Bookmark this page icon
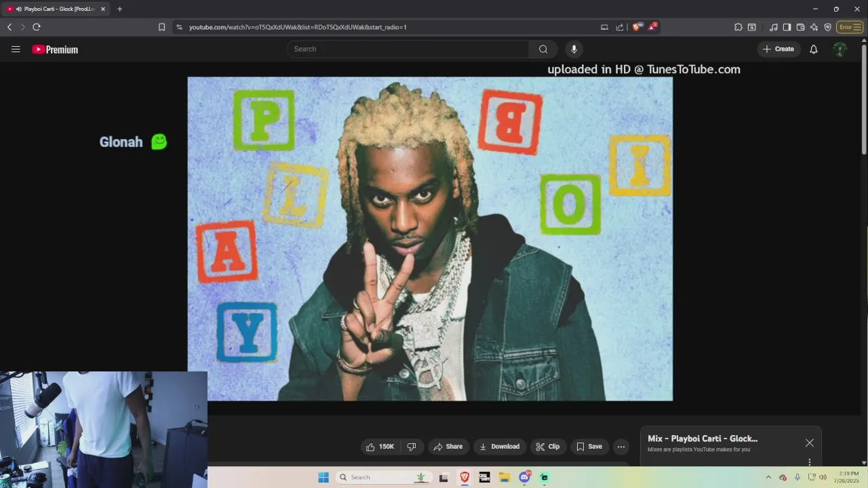868x488 pixels. (x=161, y=27)
